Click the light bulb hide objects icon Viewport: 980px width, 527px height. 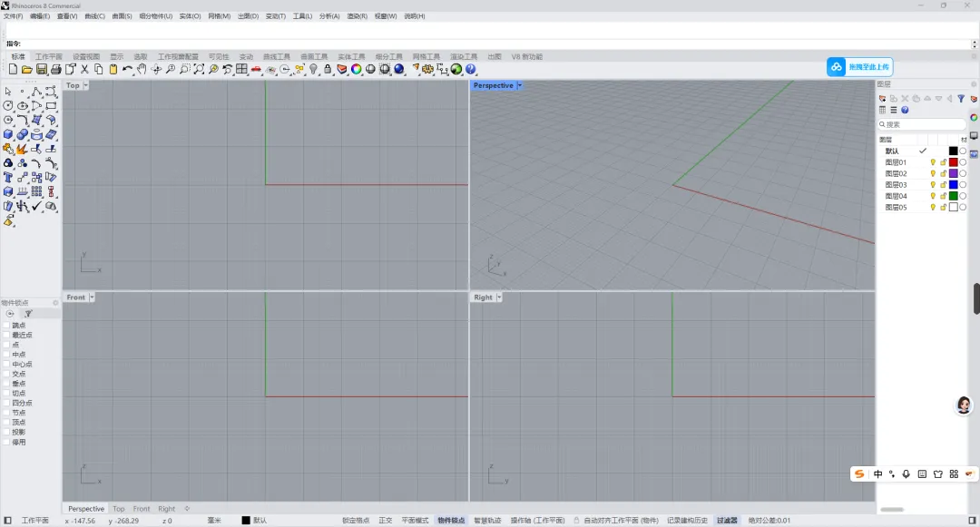click(314, 69)
